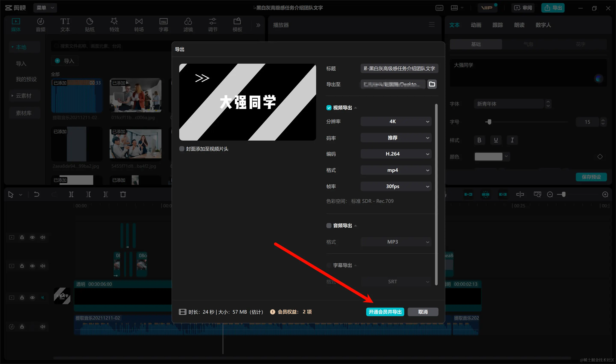Enable the 音频导出 checkbox
This screenshot has height=364, width=616.
329,225
